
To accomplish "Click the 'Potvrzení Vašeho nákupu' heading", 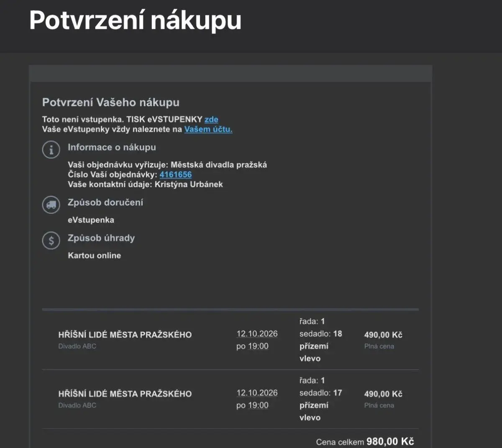I will [x=111, y=102].
